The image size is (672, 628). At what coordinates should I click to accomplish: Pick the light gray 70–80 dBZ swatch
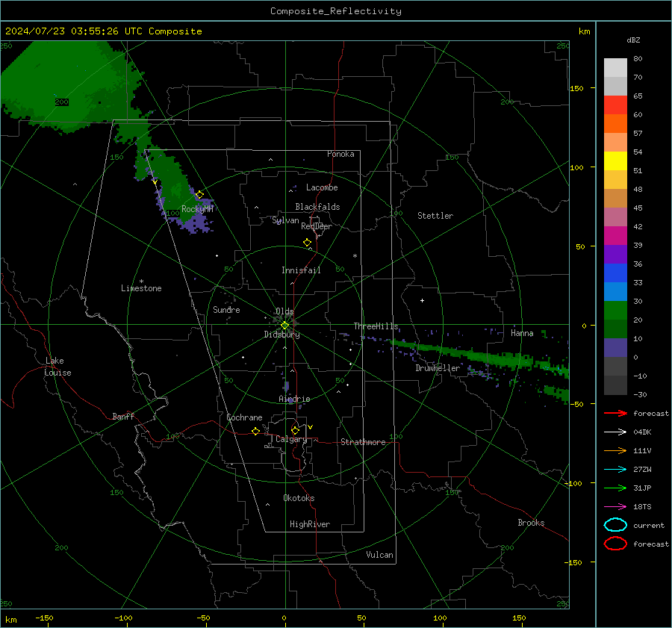click(x=615, y=68)
